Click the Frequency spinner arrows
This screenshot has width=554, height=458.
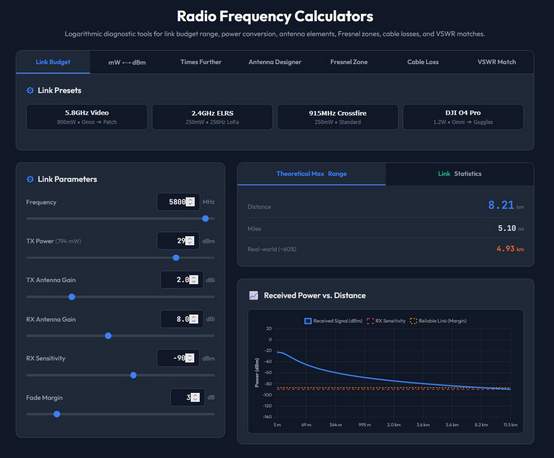pyautogui.click(x=190, y=202)
